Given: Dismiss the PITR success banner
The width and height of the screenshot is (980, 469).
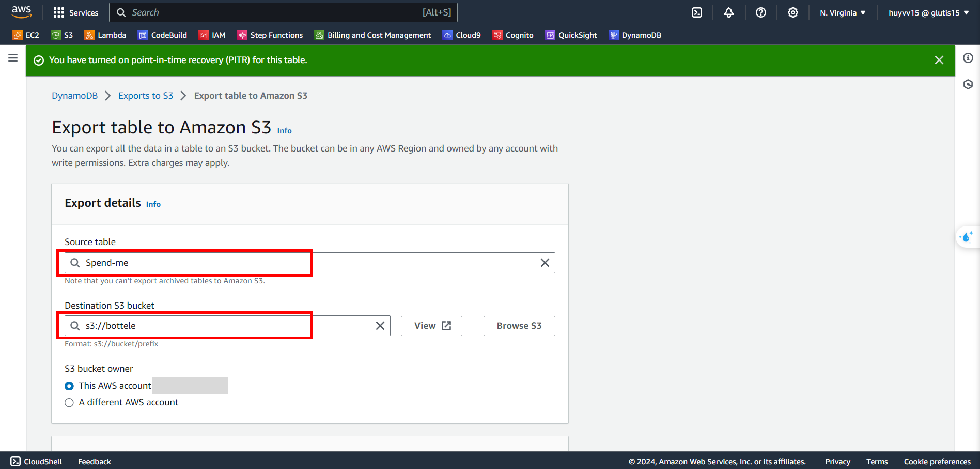Looking at the screenshot, I should [x=939, y=60].
